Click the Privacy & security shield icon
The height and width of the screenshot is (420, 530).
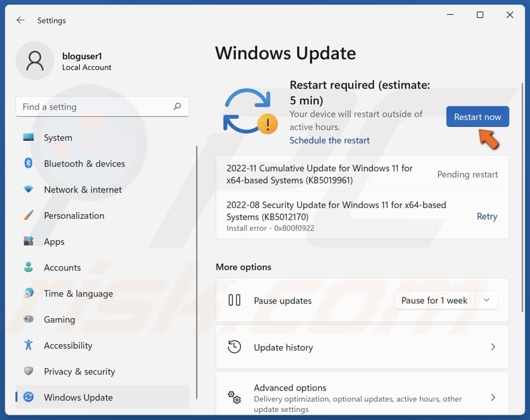[28, 371]
